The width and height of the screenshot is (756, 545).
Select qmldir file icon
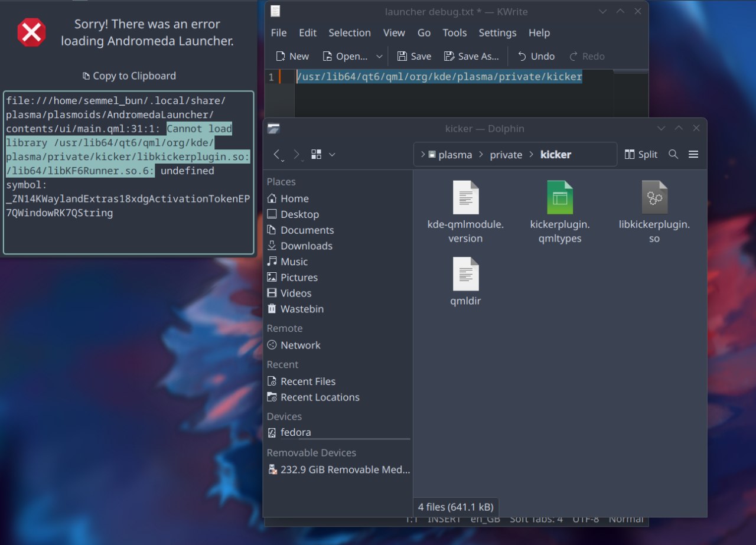click(465, 274)
